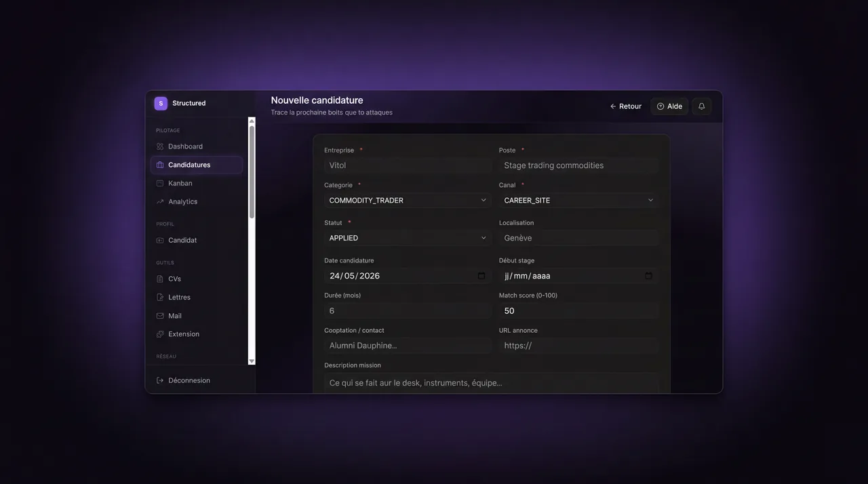Click the notification bell icon
Viewport: 868px width, 484px height.
tap(701, 106)
